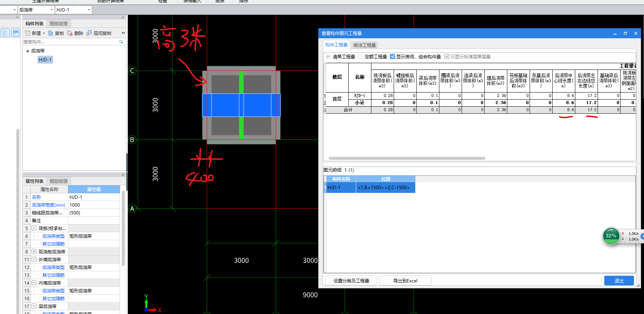644x314 pixels.
Task: Toggle 显示房间、组合构件量 checkbox
Action: [393, 56]
